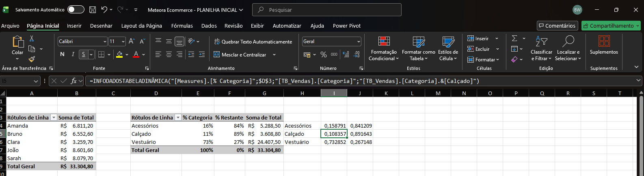
Task: Click the borders icon in Fonte group
Action: 102,54
